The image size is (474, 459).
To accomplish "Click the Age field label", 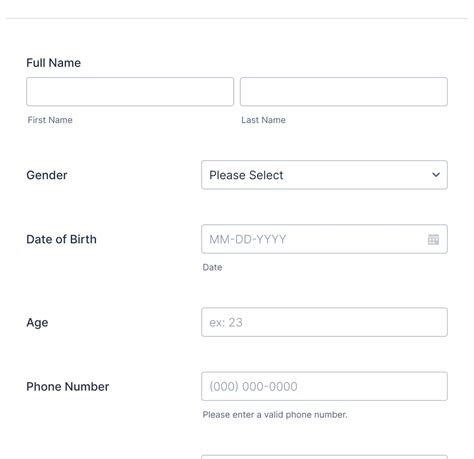I will [37, 323].
